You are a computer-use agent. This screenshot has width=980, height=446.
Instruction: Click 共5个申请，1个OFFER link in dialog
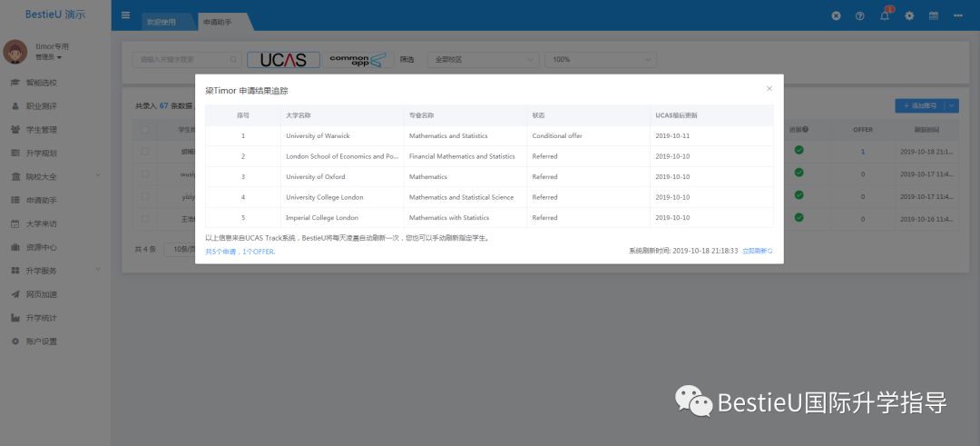(x=240, y=253)
